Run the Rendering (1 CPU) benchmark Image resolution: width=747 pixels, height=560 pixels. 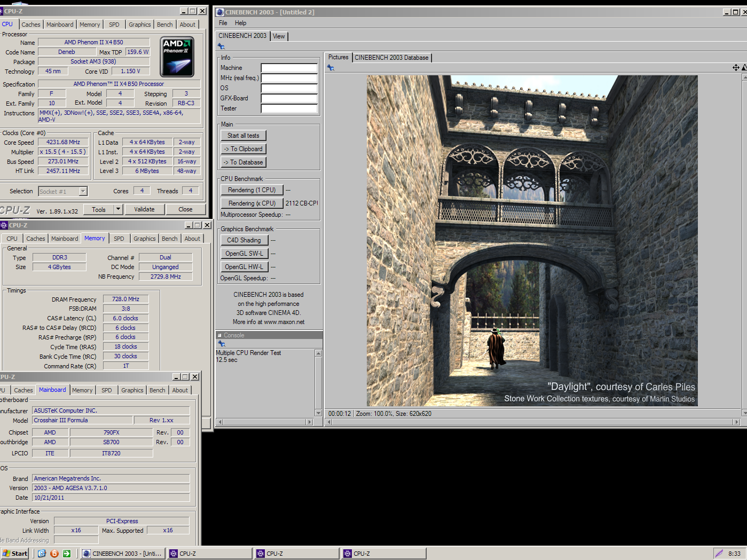pos(251,190)
